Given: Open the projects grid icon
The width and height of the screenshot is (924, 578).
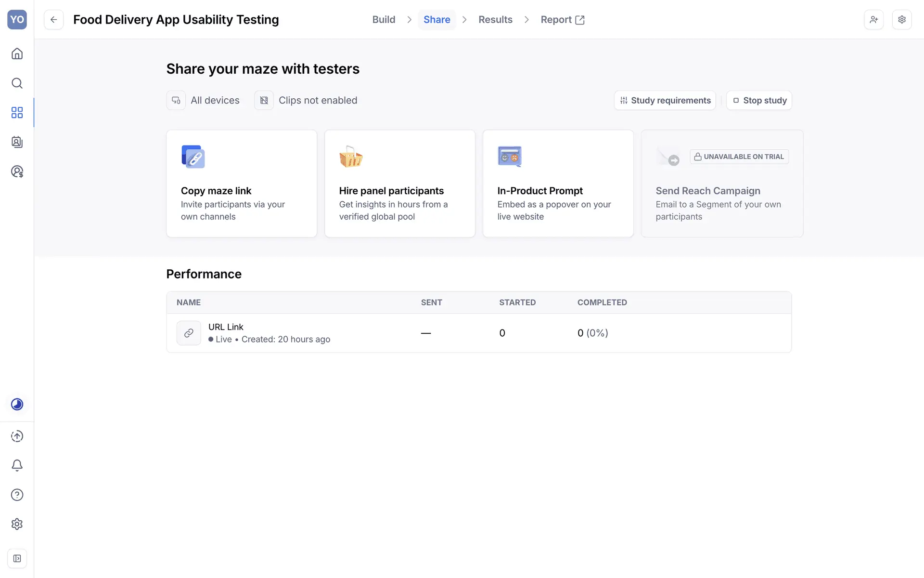Looking at the screenshot, I should click(x=17, y=113).
